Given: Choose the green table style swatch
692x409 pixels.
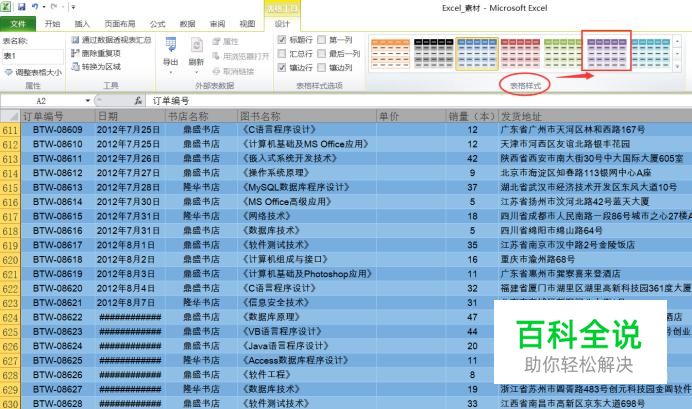Looking at the screenshot, I should (563, 54).
